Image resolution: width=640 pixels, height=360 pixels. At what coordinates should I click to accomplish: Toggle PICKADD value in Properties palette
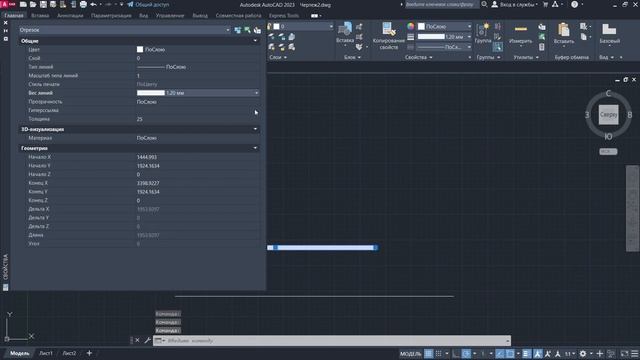(x=238, y=30)
